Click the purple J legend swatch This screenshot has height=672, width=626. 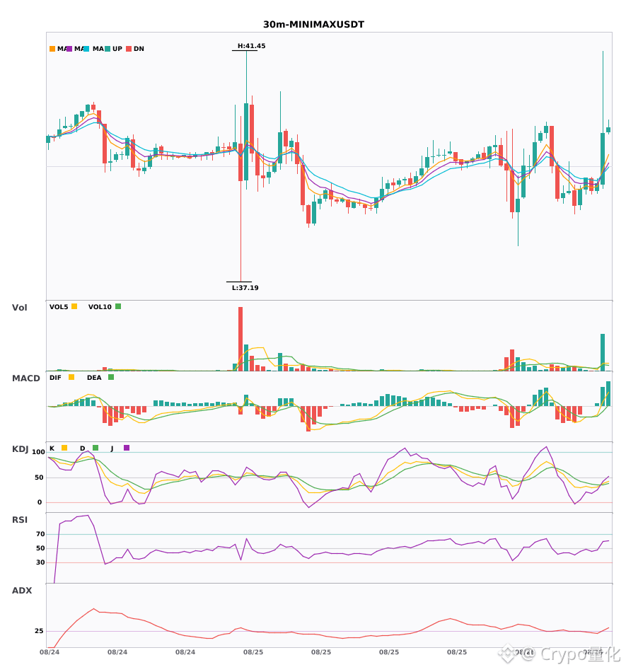127,448
